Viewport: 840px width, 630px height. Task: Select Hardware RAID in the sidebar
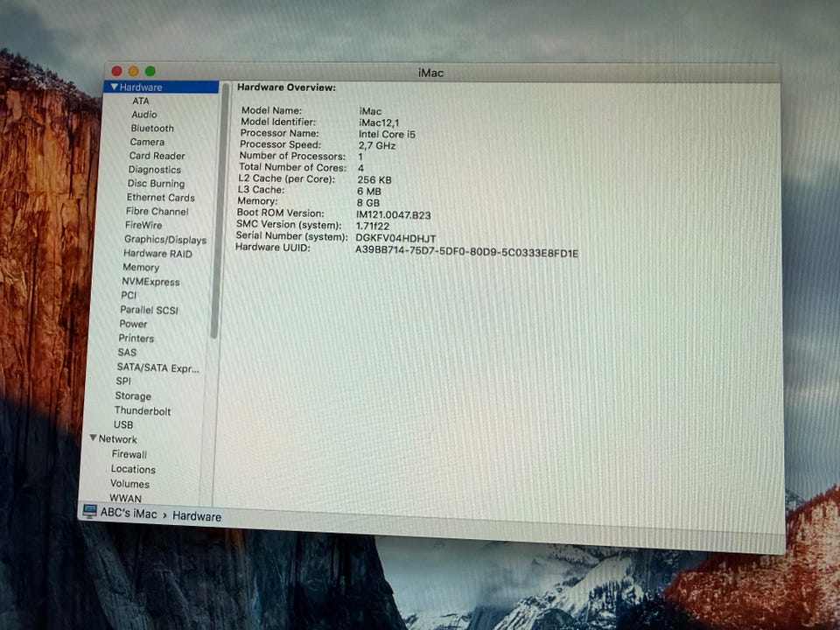click(x=157, y=254)
